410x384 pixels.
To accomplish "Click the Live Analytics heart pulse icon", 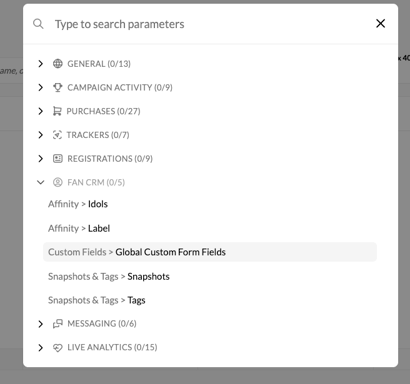I will [x=58, y=347].
